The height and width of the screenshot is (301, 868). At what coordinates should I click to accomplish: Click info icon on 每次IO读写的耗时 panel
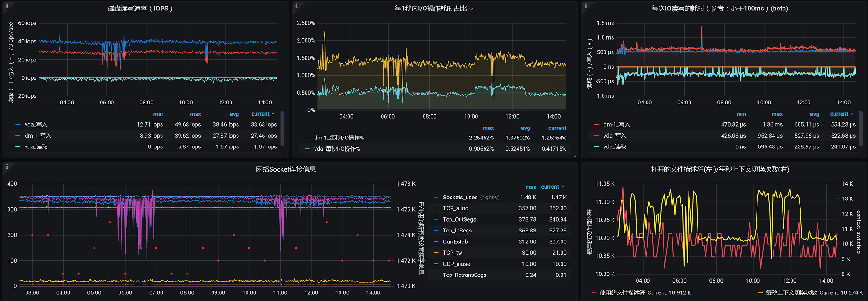click(x=586, y=6)
